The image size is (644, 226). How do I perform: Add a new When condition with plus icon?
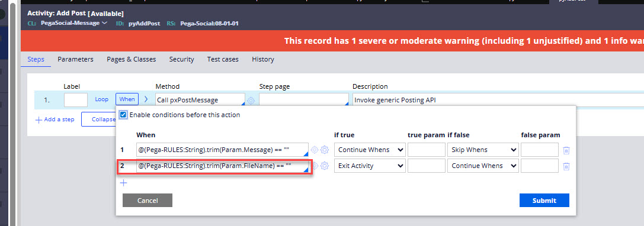(124, 183)
